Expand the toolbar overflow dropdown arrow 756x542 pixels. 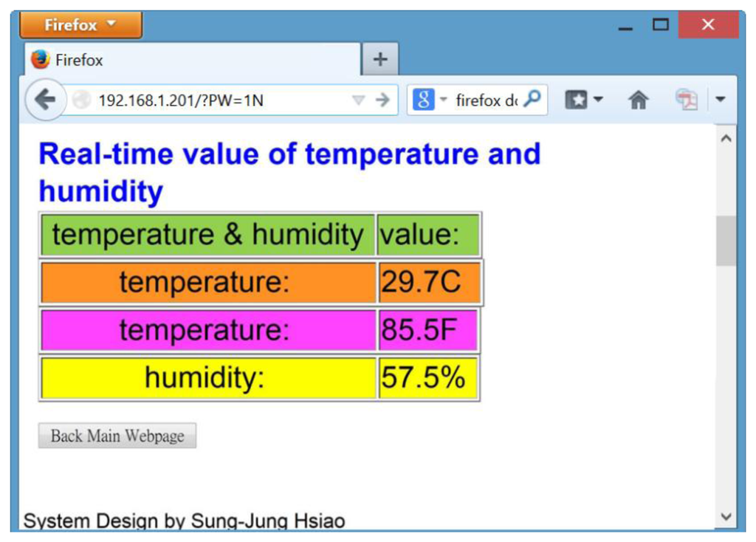click(x=721, y=100)
